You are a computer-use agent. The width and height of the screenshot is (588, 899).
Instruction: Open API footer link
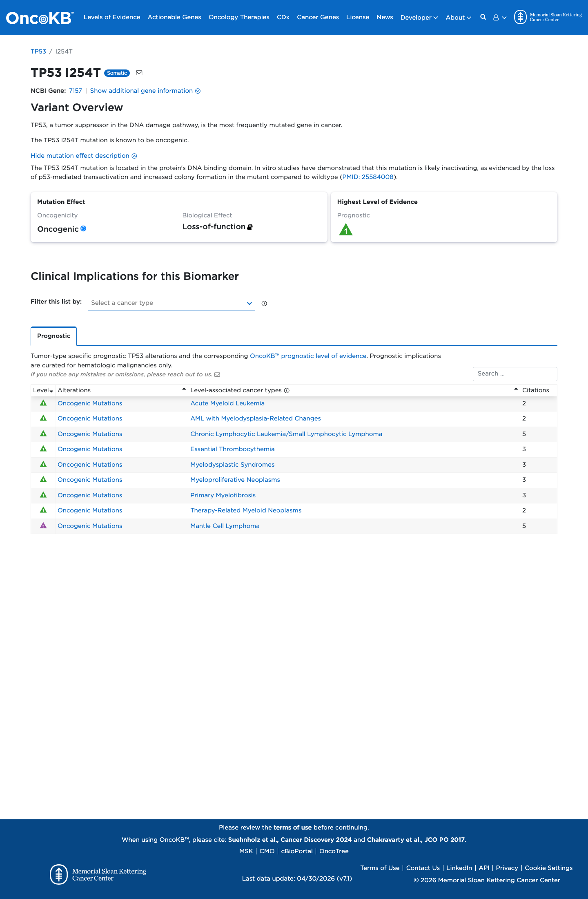(x=484, y=868)
